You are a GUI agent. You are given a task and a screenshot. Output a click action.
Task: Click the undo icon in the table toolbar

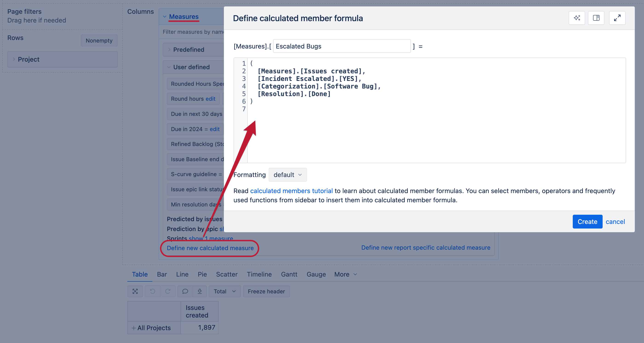pyautogui.click(x=153, y=291)
